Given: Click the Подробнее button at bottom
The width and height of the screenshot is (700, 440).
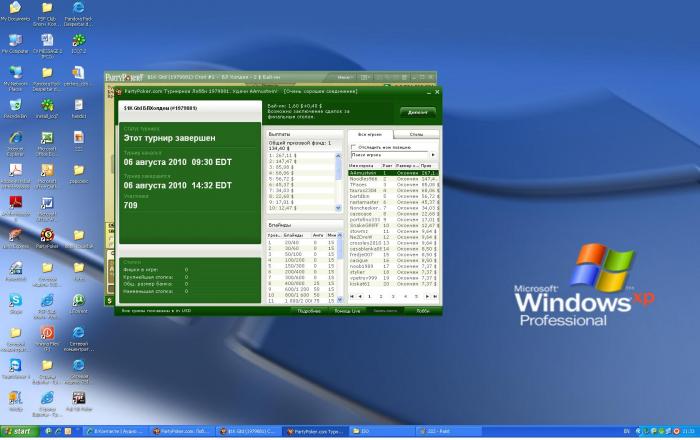Looking at the screenshot, I should [308, 311].
